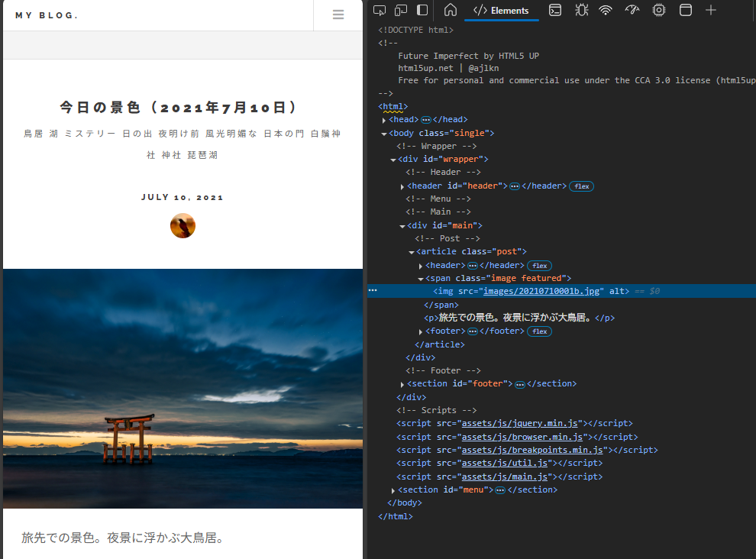
Task: Select the html opening tag
Action: 393,107
